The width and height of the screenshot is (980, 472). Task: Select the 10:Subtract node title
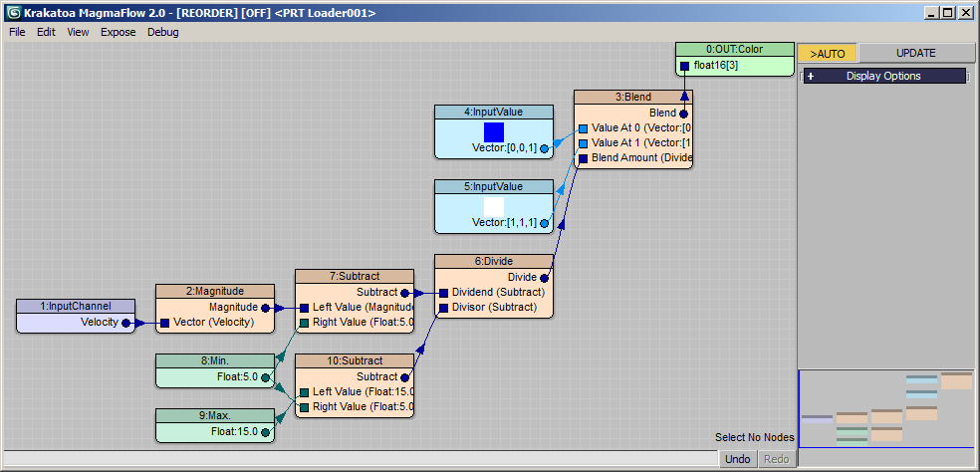tap(355, 360)
